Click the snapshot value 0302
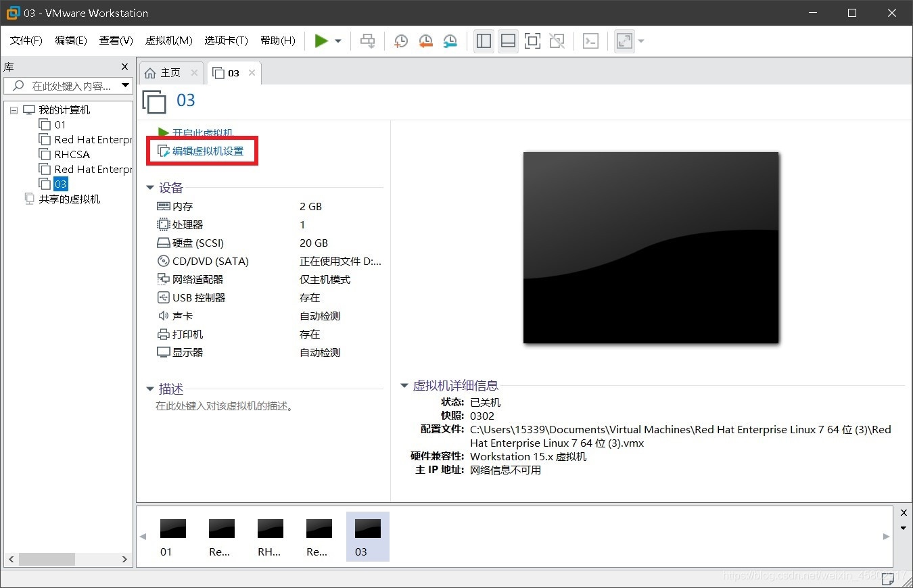The image size is (913, 588). click(482, 416)
